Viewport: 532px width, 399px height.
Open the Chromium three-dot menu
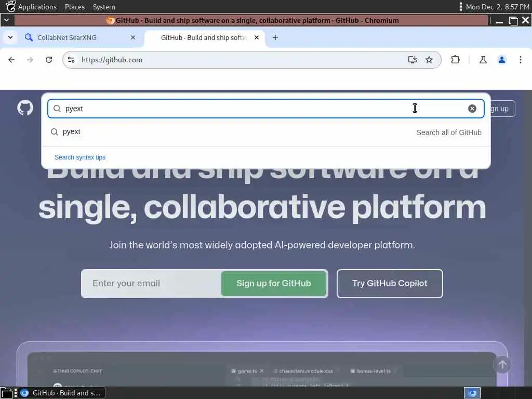click(521, 60)
